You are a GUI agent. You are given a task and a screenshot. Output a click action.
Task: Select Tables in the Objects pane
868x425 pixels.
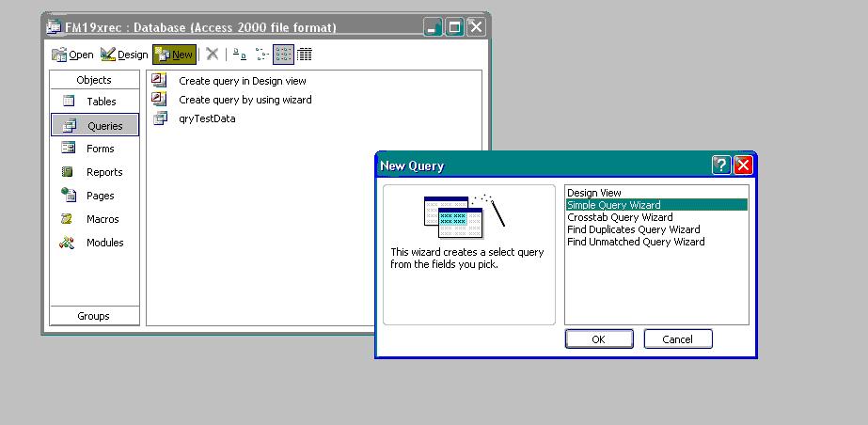point(94,102)
